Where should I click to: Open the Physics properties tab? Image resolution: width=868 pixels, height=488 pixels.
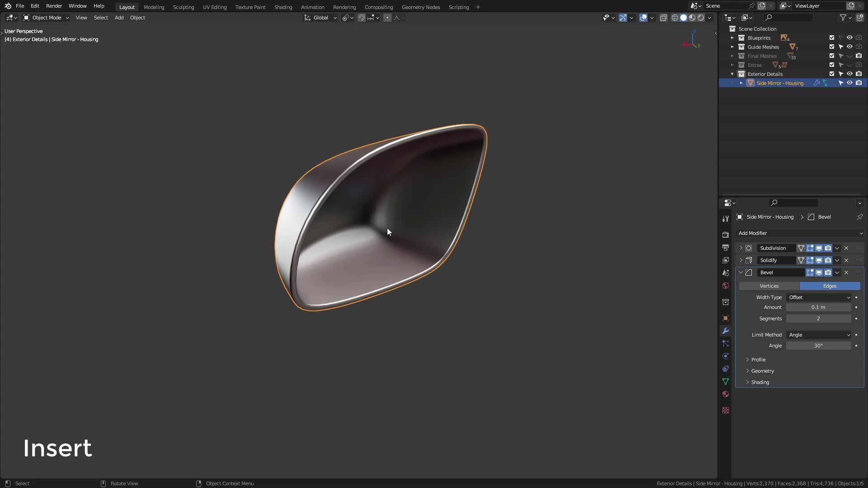pos(726,356)
